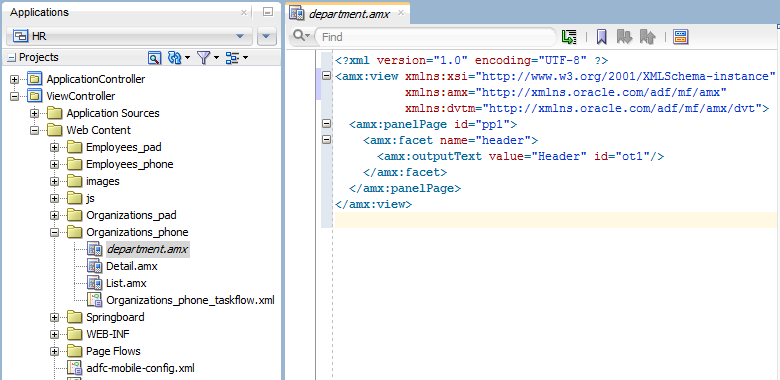The width and height of the screenshot is (780, 380).
Task: Open the search options magnifier dropdown
Action: pos(301,36)
